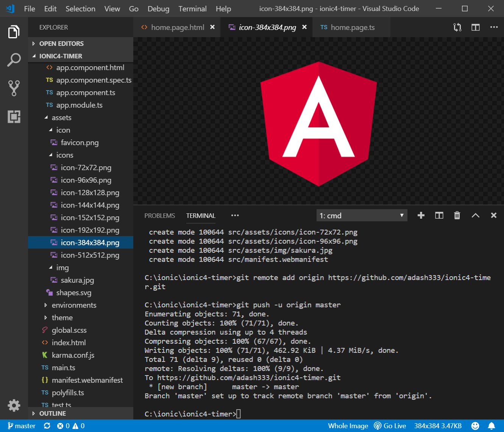The image size is (504, 432).
Task: Open the Search view in activity bar
Action: (x=14, y=60)
